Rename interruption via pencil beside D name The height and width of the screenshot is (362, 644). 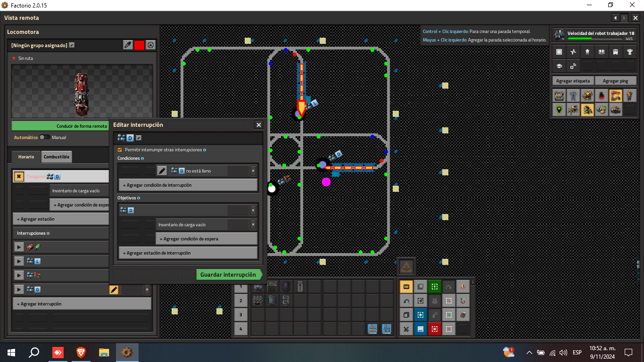click(139, 138)
